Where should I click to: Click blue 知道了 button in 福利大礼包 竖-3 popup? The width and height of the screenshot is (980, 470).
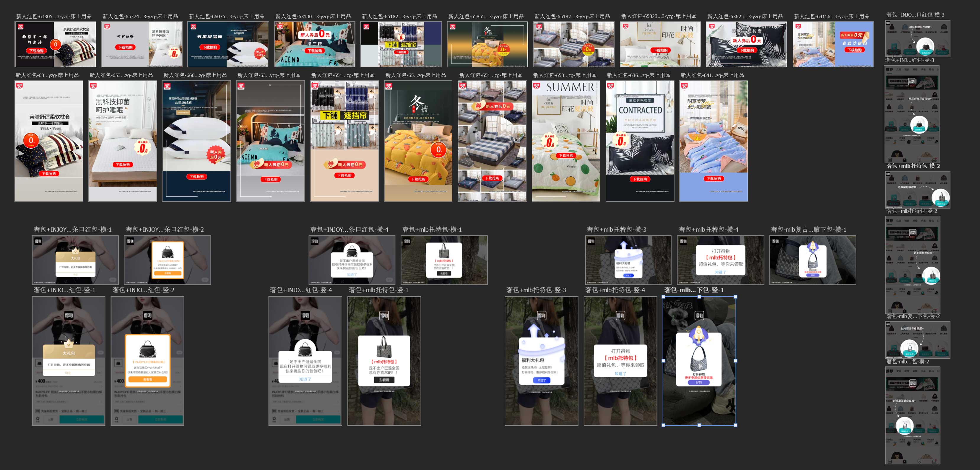click(541, 380)
